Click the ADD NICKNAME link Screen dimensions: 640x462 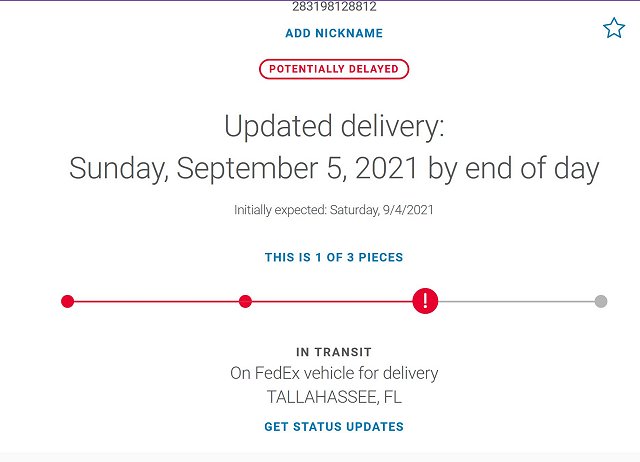334,33
